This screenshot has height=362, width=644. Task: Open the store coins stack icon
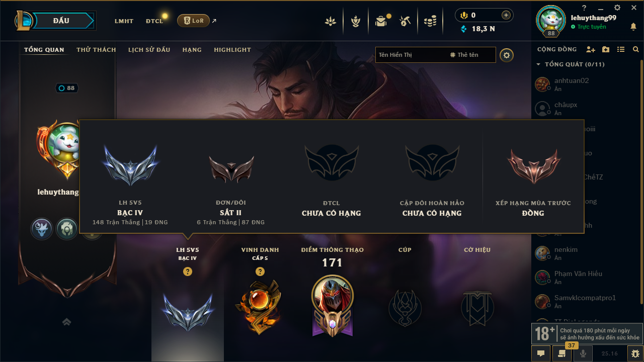tap(430, 21)
